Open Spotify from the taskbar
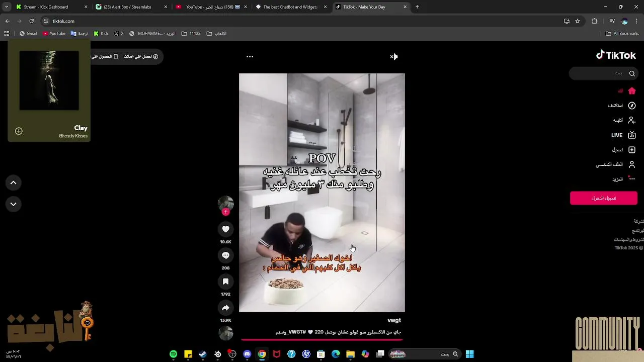The width and height of the screenshot is (644, 362). [x=174, y=354]
